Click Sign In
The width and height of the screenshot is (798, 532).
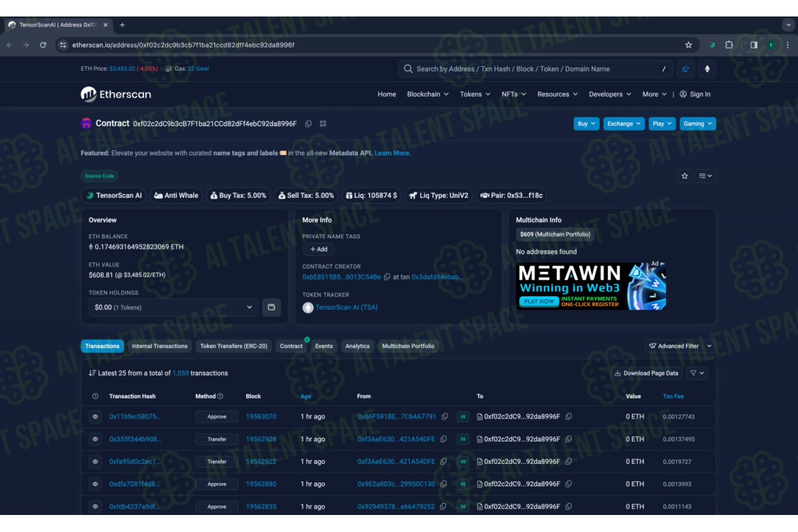695,94
